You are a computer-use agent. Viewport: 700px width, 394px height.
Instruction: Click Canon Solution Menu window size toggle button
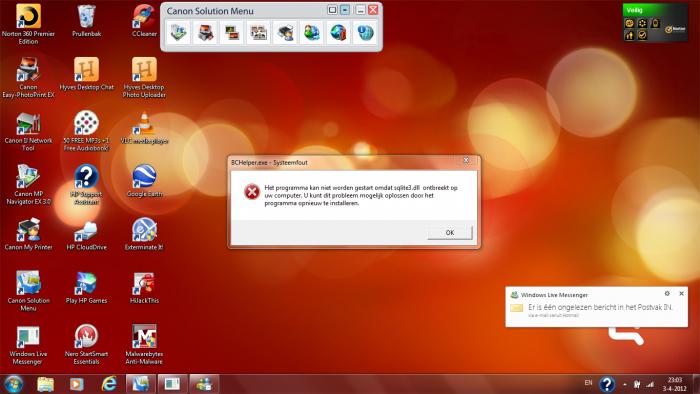(332, 10)
